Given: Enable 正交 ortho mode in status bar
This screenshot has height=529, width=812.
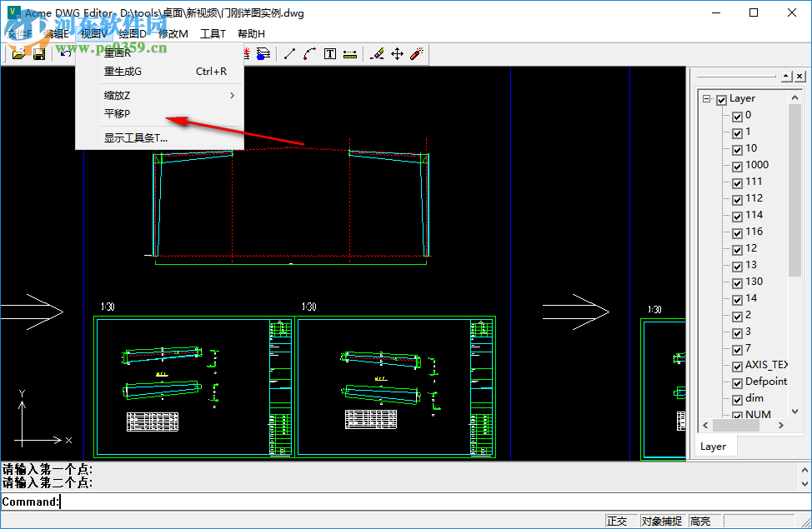Looking at the screenshot, I should point(618,520).
